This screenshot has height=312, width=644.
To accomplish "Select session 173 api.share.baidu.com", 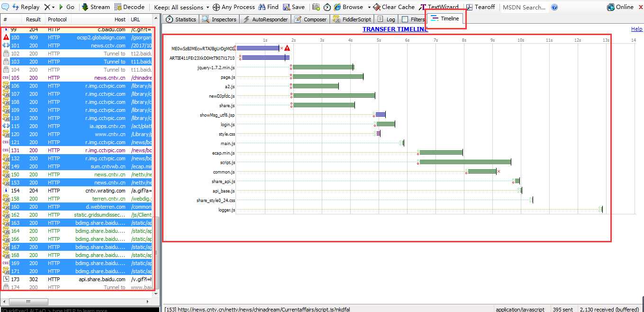I will (77, 279).
